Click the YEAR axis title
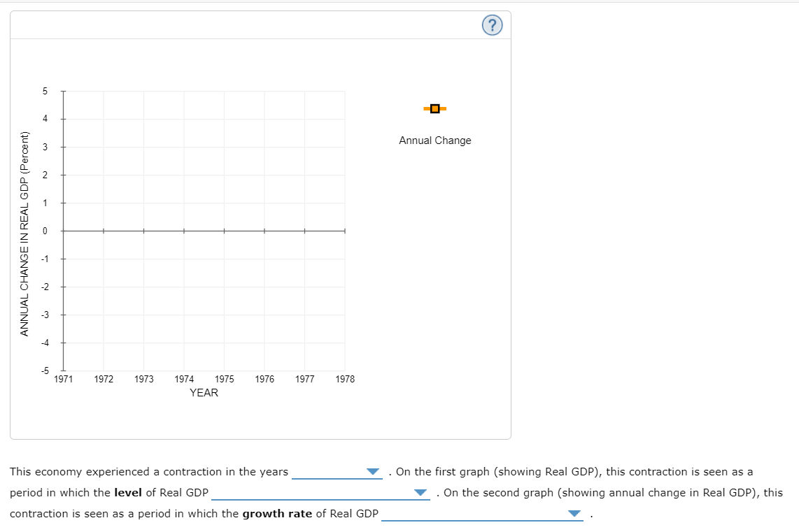799x532 pixels. click(x=204, y=393)
